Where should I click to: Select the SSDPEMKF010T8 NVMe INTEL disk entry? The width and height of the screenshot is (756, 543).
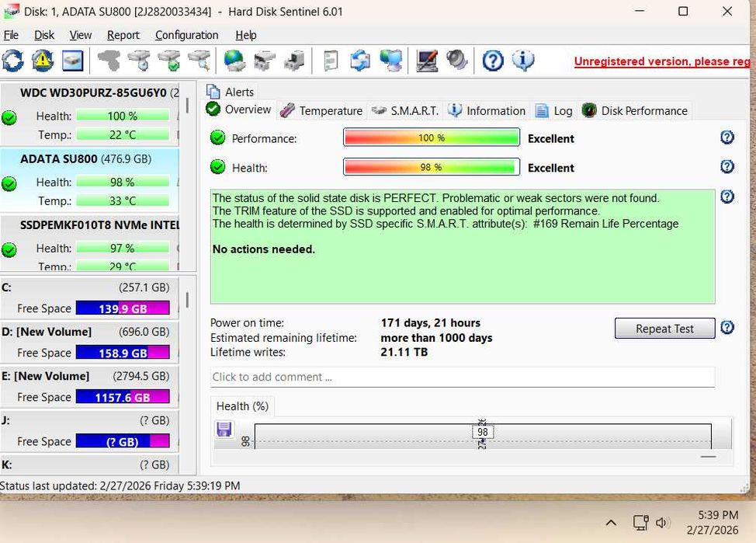[x=90, y=243]
